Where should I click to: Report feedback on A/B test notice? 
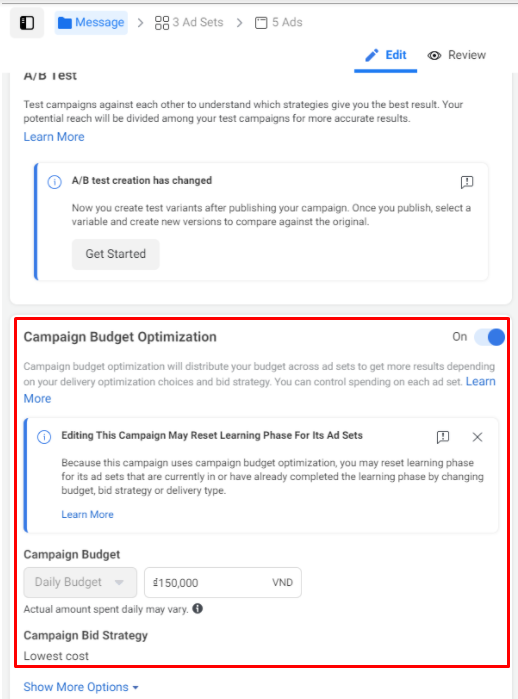[467, 182]
